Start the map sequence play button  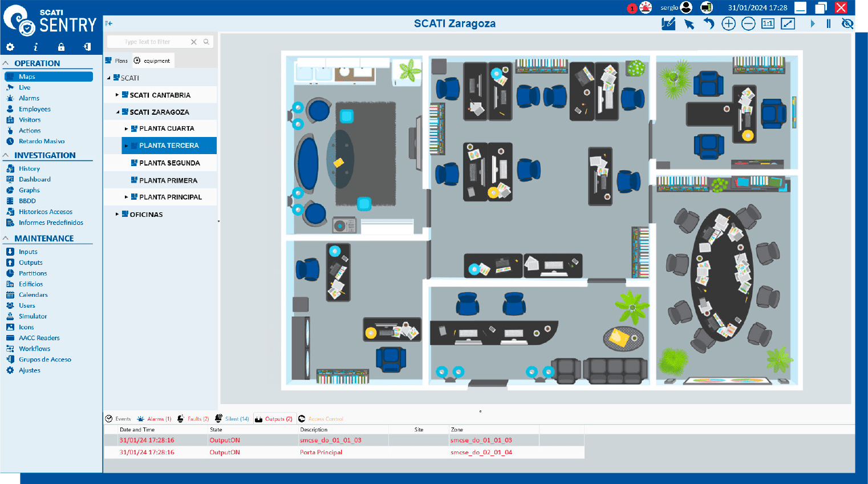click(813, 23)
